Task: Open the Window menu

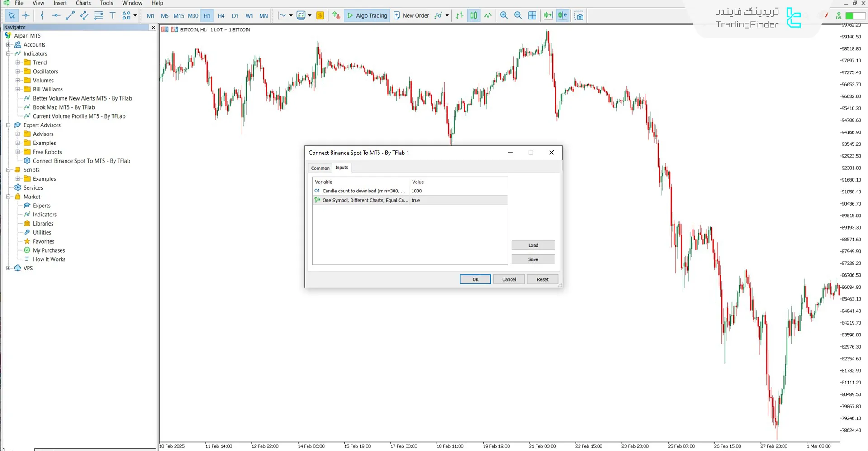Action: pyautogui.click(x=132, y=3)
